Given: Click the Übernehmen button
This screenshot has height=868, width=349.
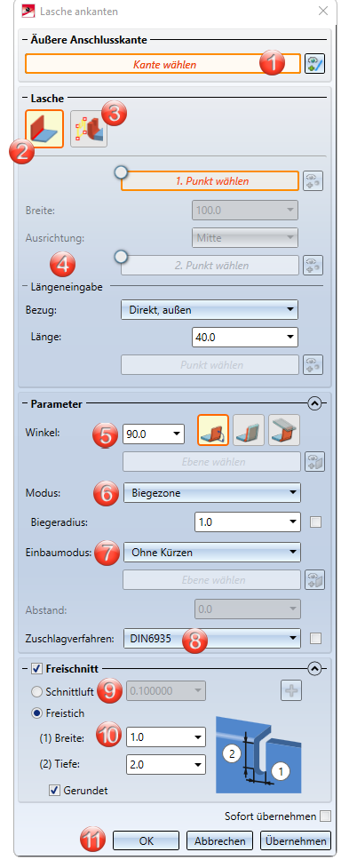Looking at the screenshot, I should [296, 840].
